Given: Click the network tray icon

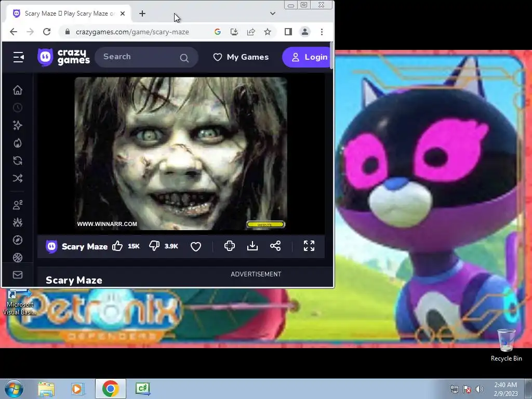Looking at the screenshot, I should pos(454,389).
